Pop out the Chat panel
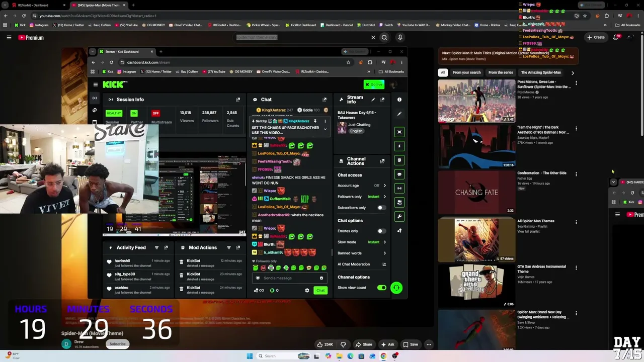 pyautogui.click(x=325, y=100)
